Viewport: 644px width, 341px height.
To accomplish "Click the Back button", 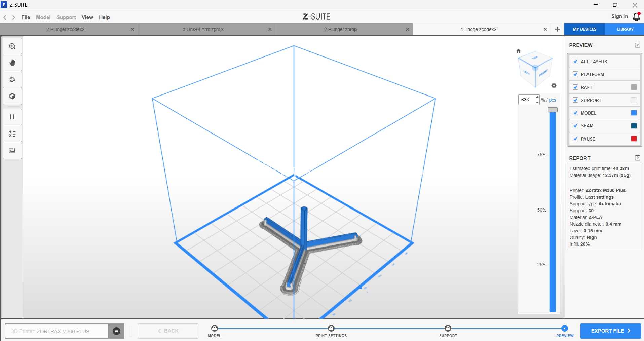I will [168, 331].
